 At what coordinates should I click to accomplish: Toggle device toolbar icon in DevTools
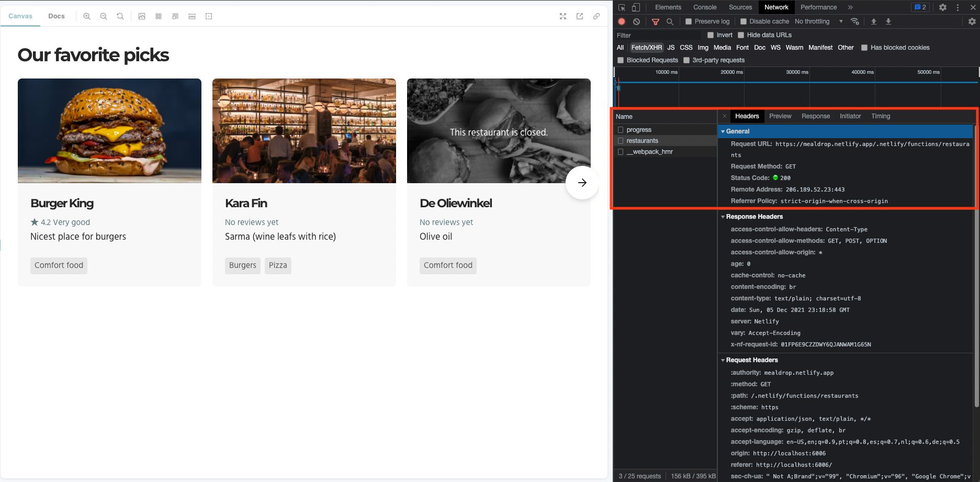pos(636,7)
